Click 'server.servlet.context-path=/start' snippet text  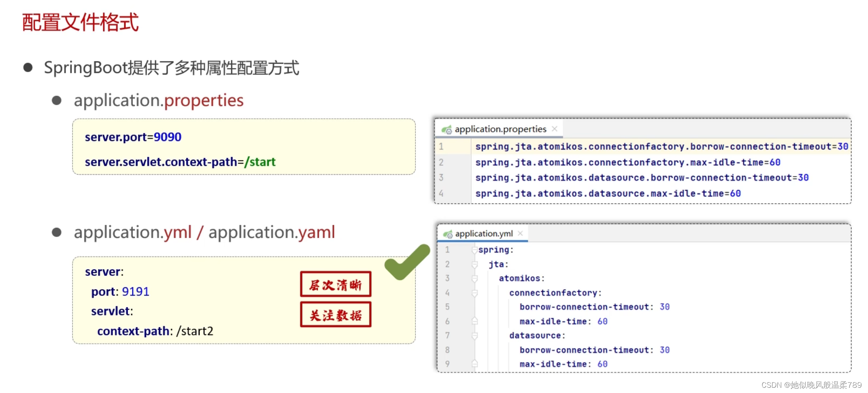[180, 162]
